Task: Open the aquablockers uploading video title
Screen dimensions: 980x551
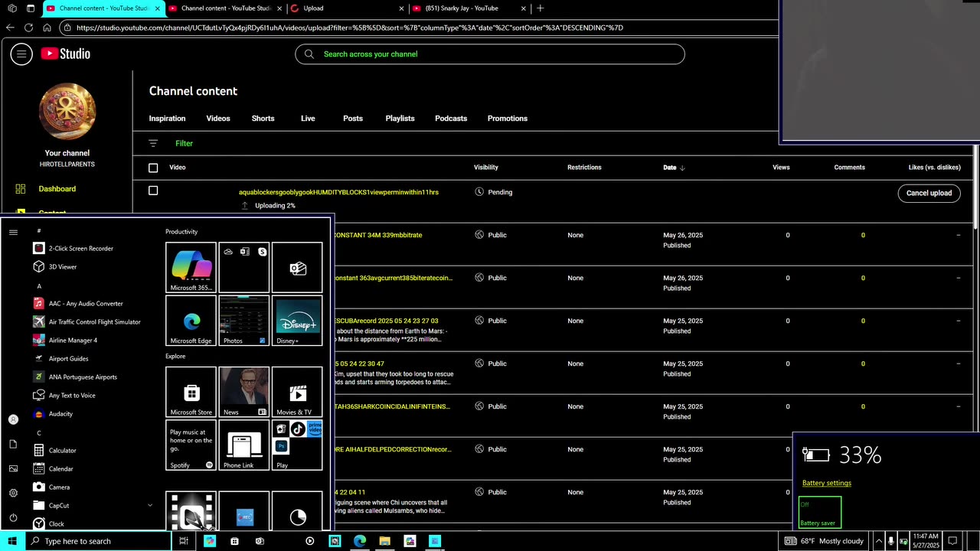Action: [338, 192]
